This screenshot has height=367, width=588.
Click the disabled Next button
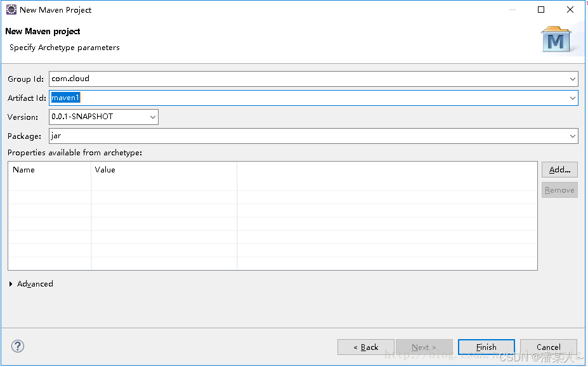point(424,347)
